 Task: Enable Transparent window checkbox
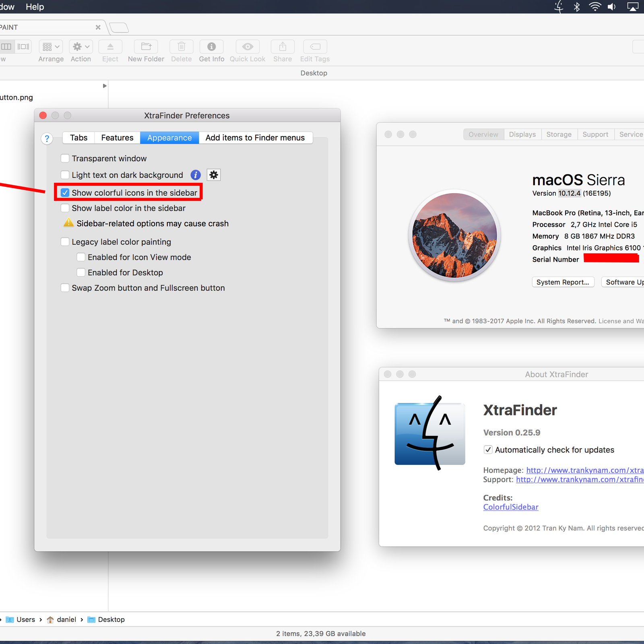[65, 158]
